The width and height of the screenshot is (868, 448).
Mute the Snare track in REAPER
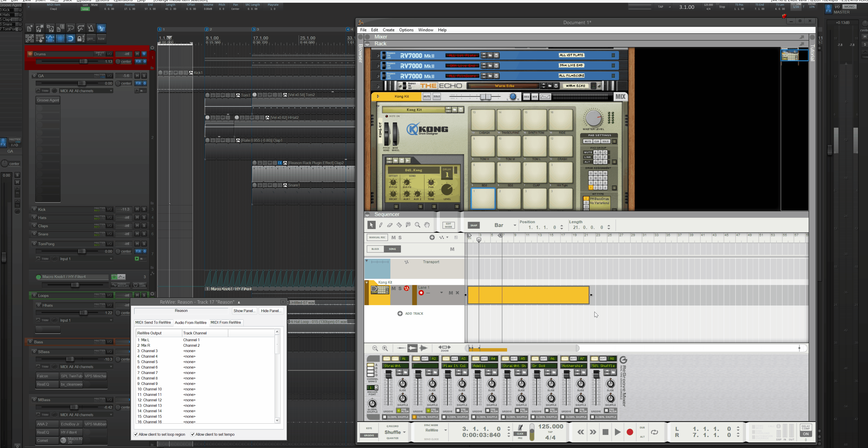point(137,234)
